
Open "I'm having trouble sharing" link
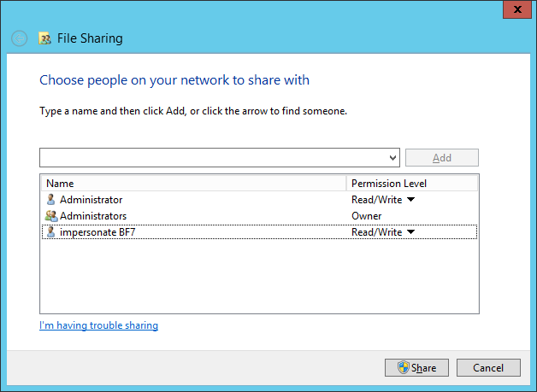click(x=98, y=325)
